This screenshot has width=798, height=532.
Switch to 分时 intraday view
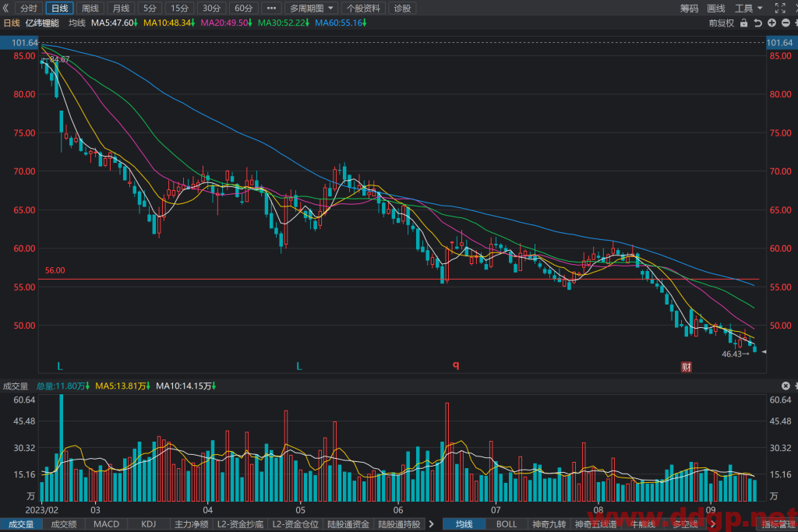pos(29,8)
